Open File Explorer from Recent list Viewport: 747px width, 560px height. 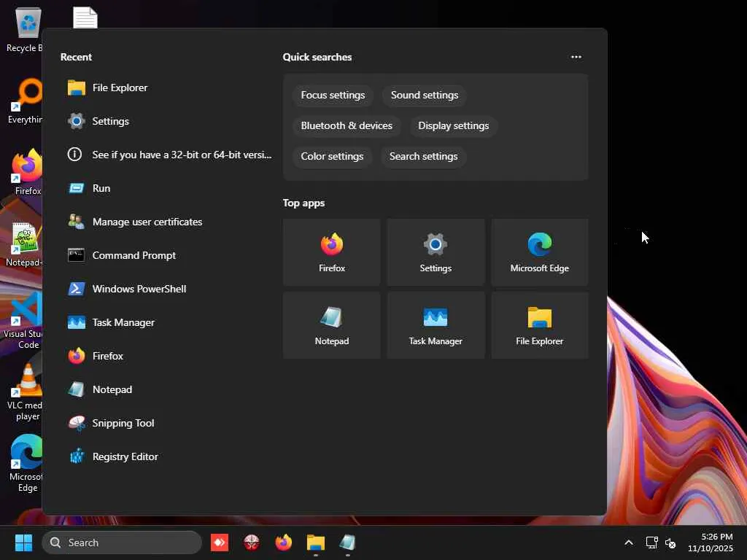pos(166,87)
